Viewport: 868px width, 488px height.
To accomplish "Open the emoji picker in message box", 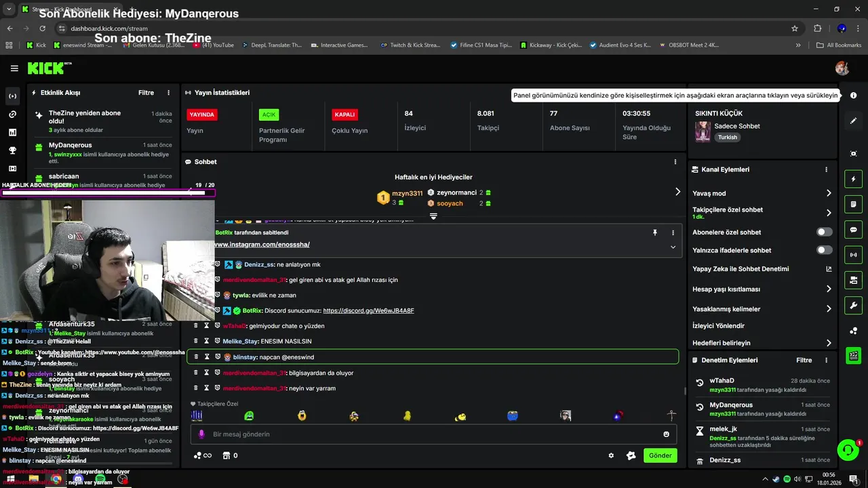I will (666, 434).
